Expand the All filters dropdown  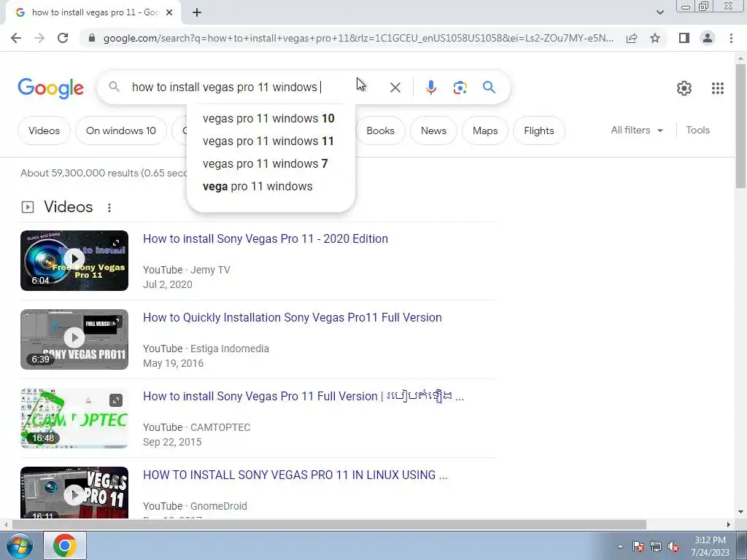pyautogui.click(x=637, y=130)
